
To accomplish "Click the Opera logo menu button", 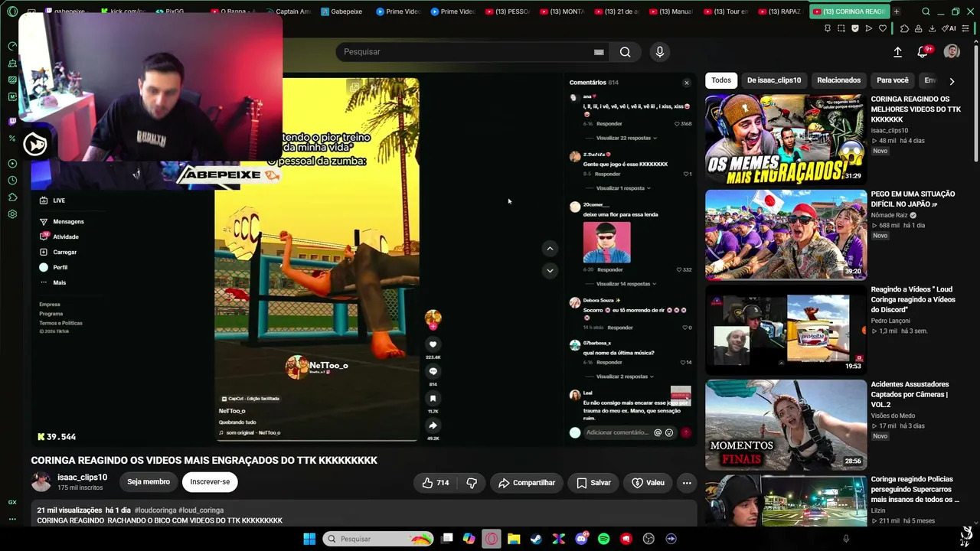I will pyautogui.click(x=12, y=11).
